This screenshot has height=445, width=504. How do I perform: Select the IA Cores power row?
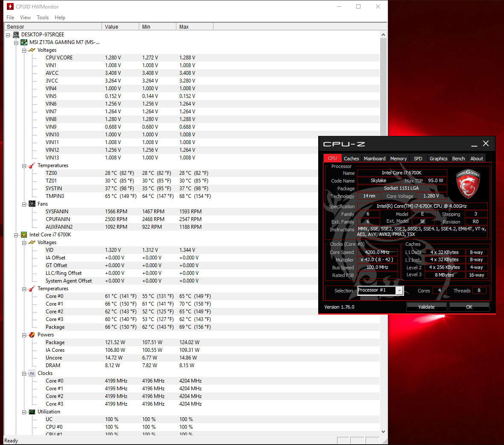click(x=212, y=350)
